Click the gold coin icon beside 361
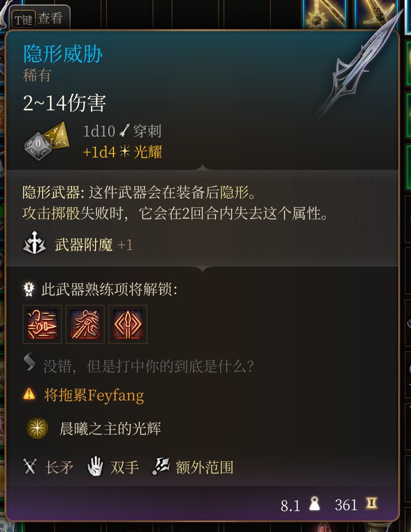 (371, 503)
